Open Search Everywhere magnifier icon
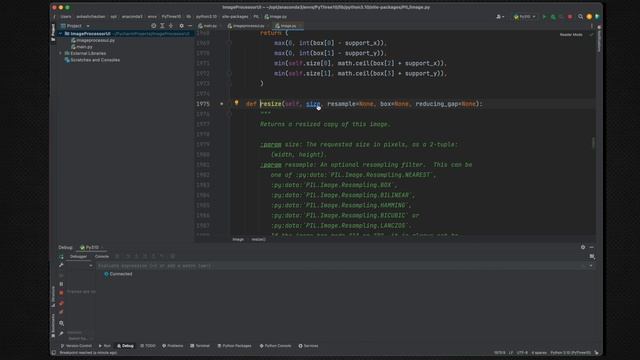The height and width of the screenshot is (360, 640). click(580, 17)
